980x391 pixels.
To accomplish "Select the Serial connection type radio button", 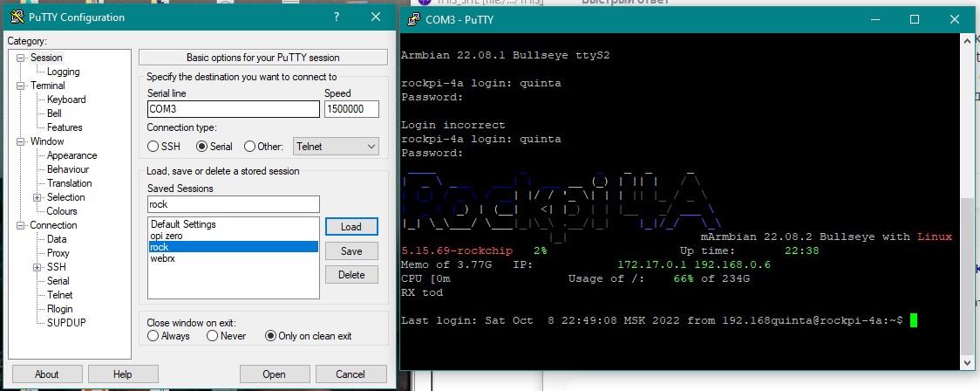I will tap(202, 147).
